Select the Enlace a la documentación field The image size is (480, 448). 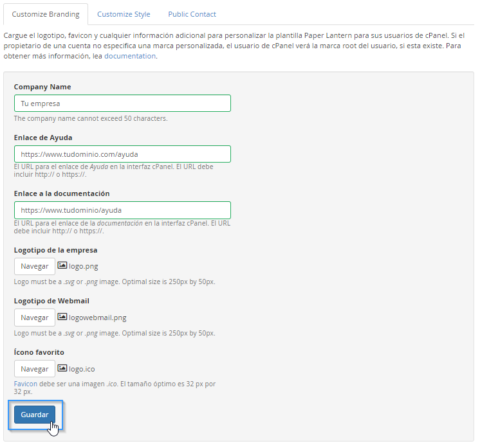click(x=122, y=210)
